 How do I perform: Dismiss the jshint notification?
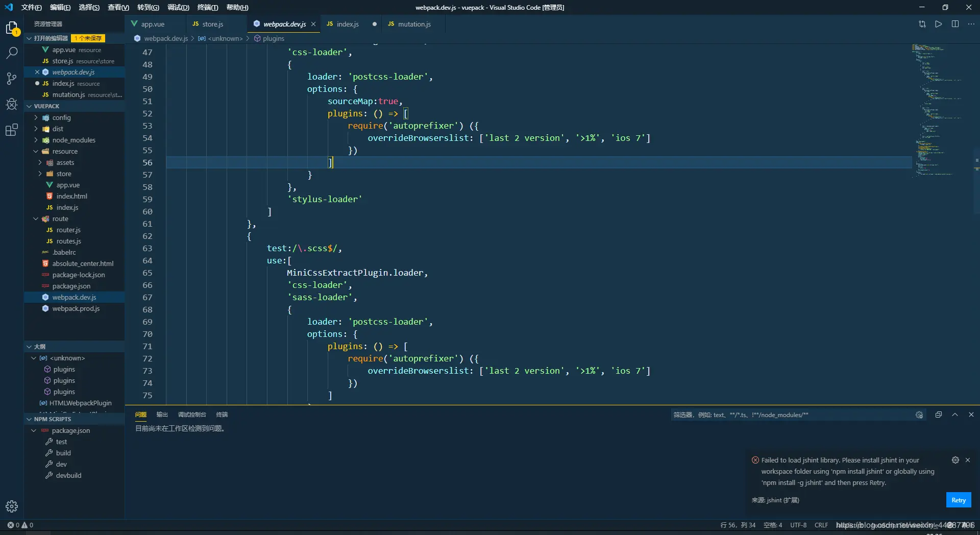[x=968, y=460]
